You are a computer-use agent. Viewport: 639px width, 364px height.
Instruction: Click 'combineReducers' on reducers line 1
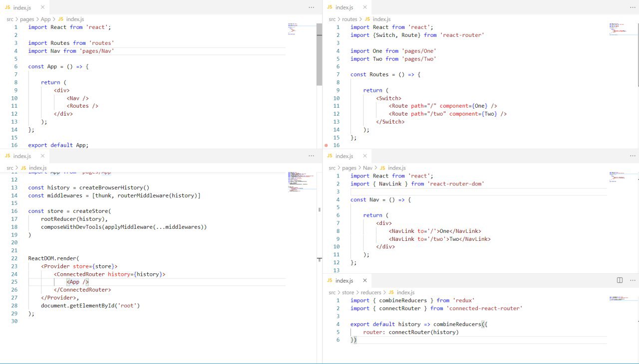[403, 300]
